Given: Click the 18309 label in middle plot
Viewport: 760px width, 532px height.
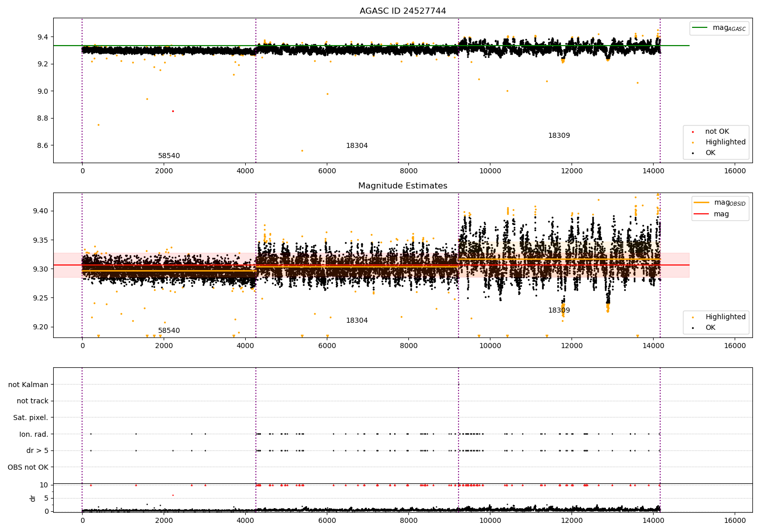Looking at the screenshot, I should click(559, 311).
